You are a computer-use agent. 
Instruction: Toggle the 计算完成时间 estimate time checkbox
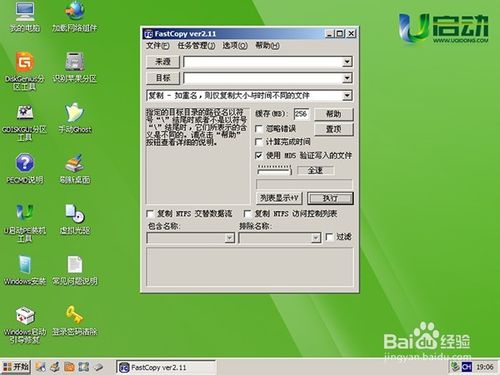[259, 142]
